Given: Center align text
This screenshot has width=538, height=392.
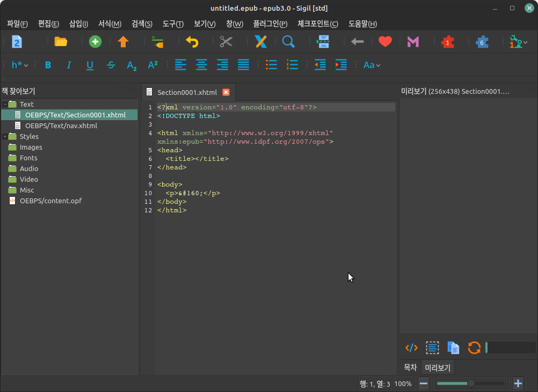Looking at the screenshot, I should [202, 65].
